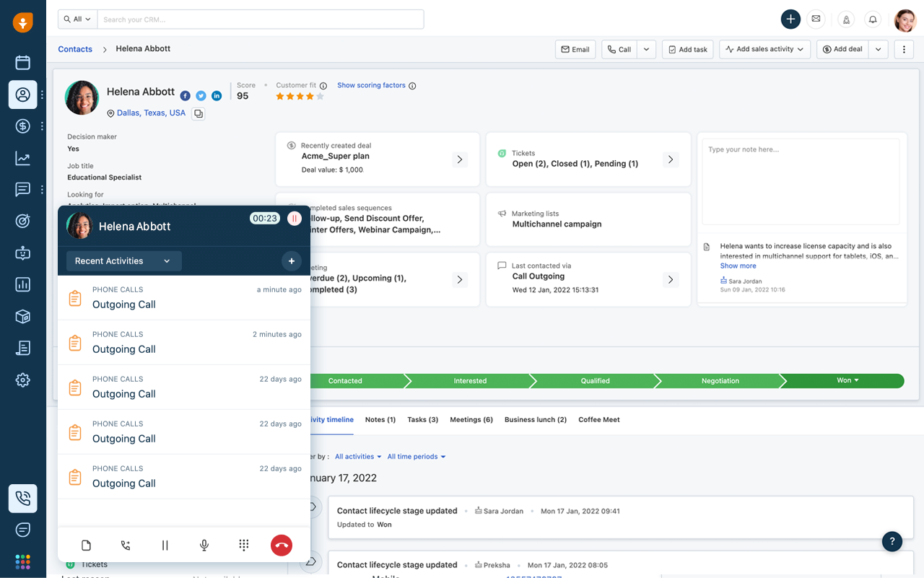This screenshot has height=578, width=924.
Task: Put the current call on hold
Action: (x=165, y=546)
